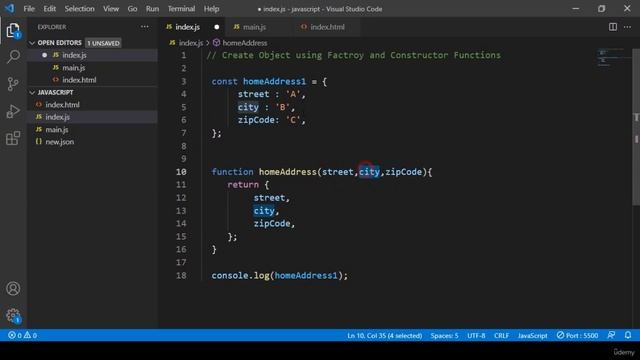Open the View menu
Image resolution: width=640 pixels, height=360 pixels.
[x=111, y=9]
